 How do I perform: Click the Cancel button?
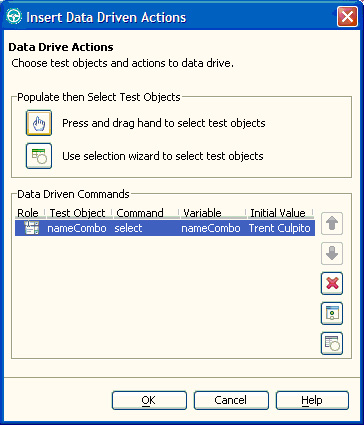231,400
